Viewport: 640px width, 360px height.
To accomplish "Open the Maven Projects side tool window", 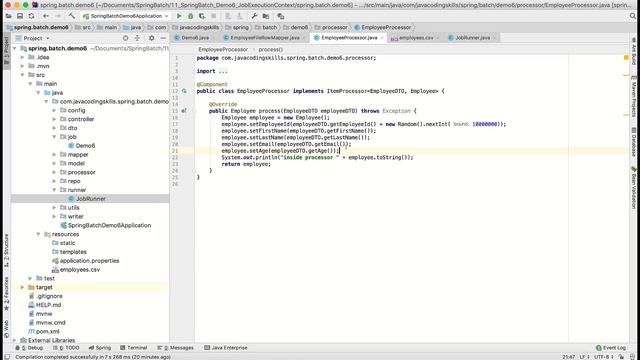I will tap(633, 97).
